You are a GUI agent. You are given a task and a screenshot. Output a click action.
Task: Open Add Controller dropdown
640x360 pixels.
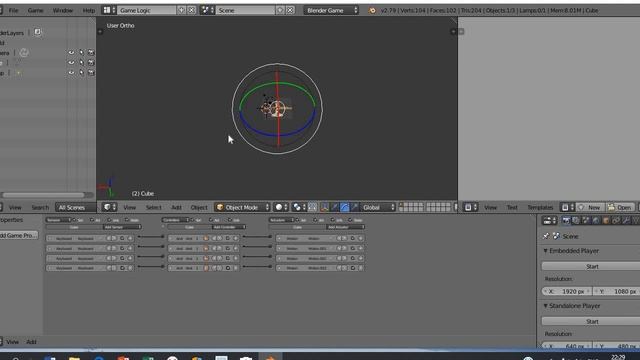[229, 227]
